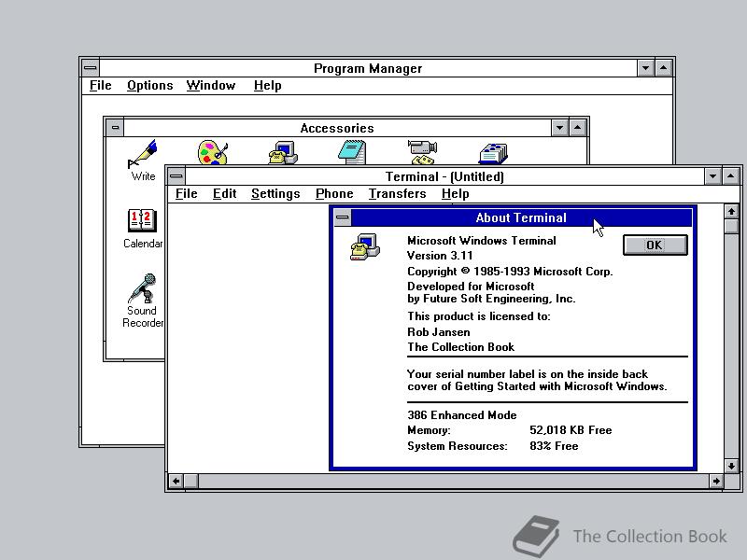This screenshot has width=747, height=560.
Task: Open Terminal Transfers menu
Action: coord(398,194)
